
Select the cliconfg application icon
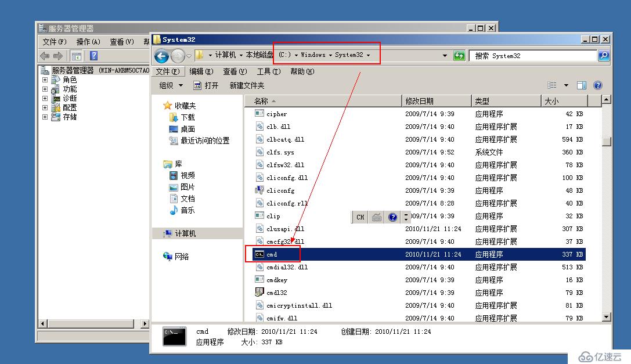[259, 190]
